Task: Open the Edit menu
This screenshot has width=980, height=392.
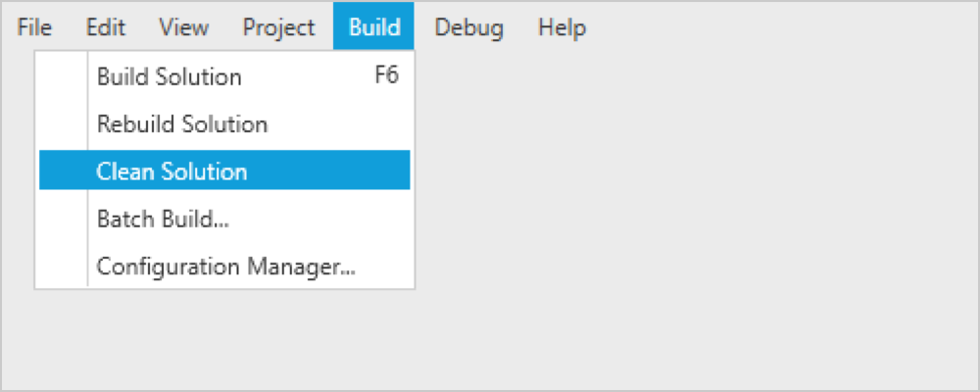Action: (105, 27)
